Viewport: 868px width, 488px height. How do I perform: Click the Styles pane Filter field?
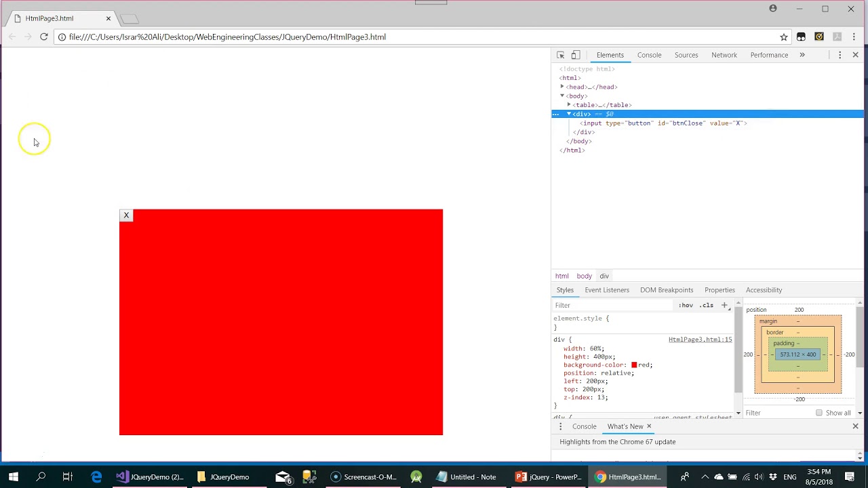click(614, 305)
